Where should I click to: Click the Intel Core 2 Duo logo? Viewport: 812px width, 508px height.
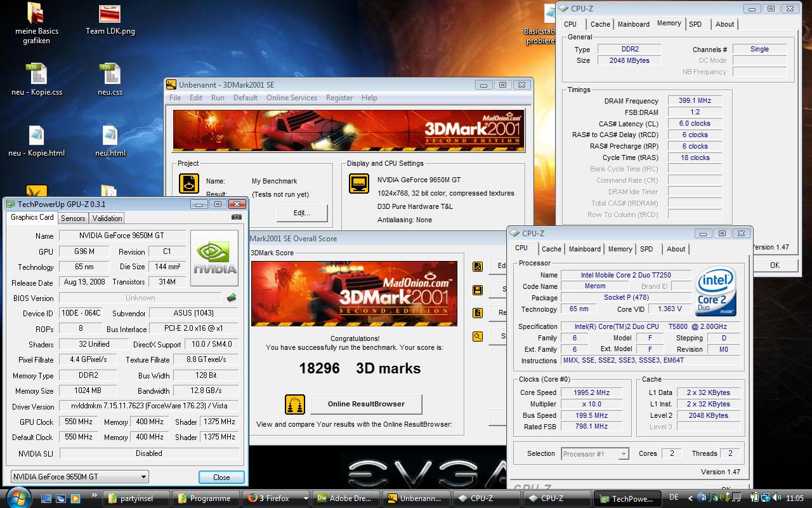(716, 291)
